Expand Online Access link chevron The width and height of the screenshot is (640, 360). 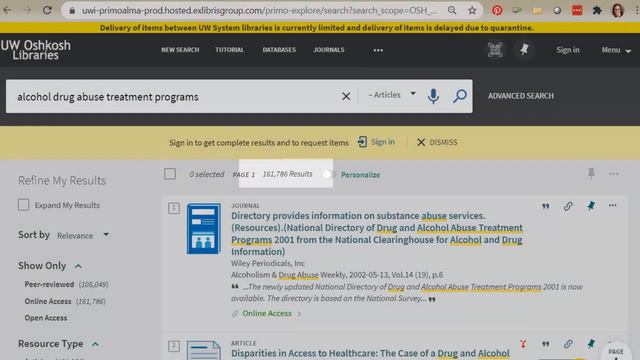click(300, 314)
